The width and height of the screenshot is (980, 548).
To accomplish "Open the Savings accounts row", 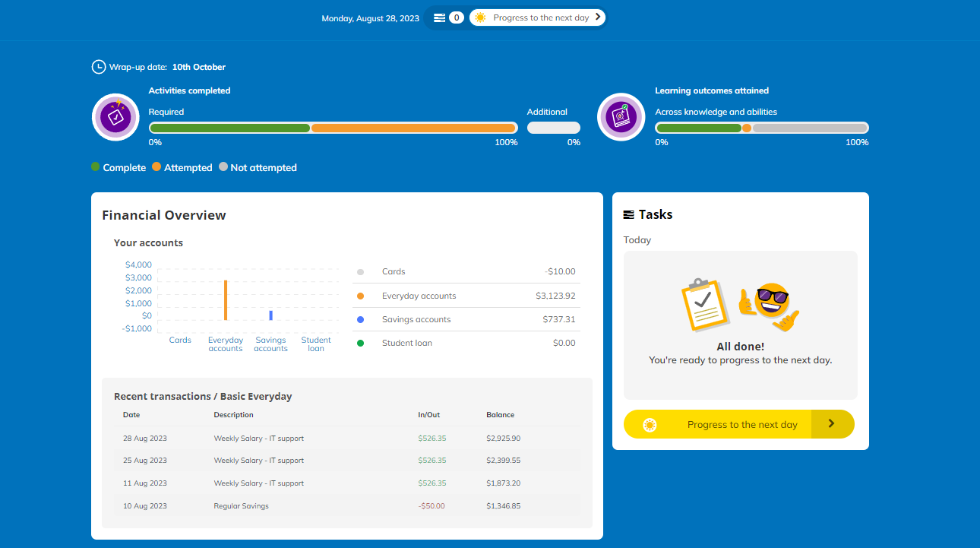I will tap(466, 319).
